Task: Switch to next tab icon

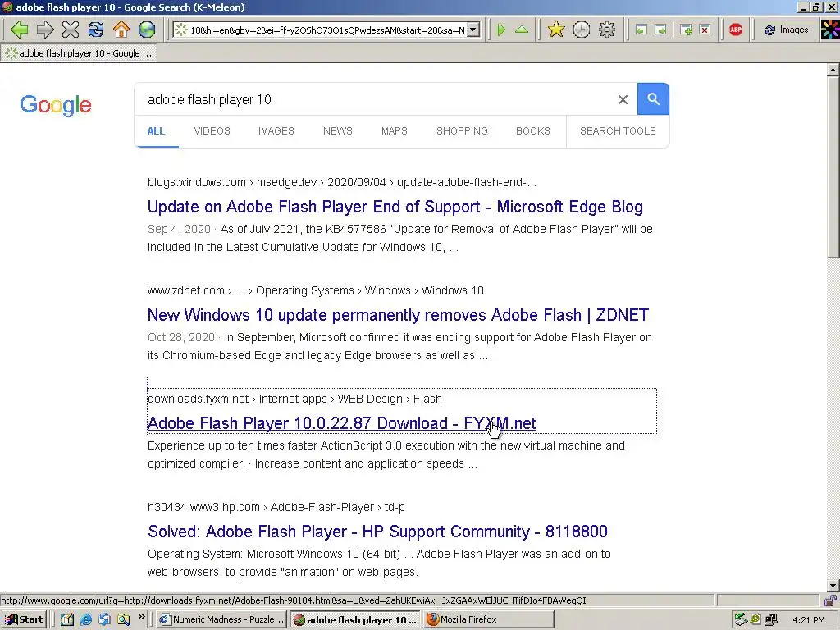Action: pos(660,30)
